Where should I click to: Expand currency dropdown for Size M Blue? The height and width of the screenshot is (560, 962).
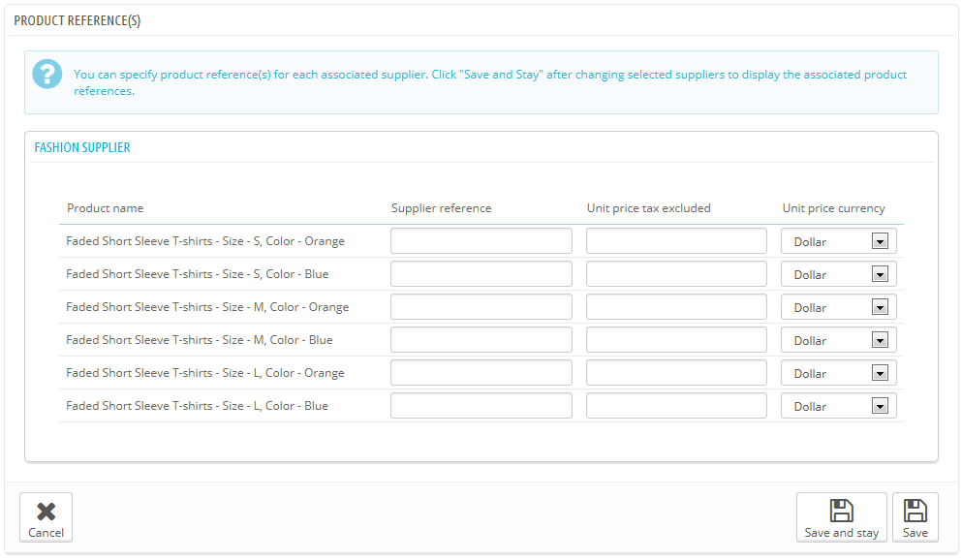click(838, 340)
